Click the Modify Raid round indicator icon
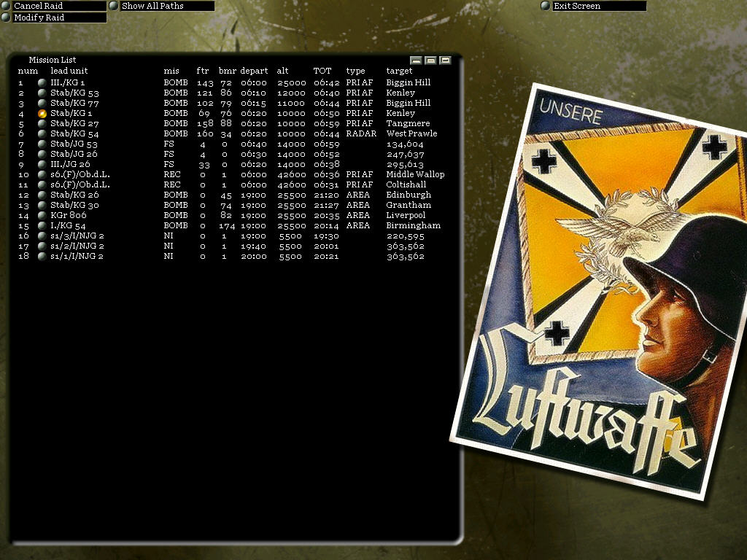 pos(6,17)
